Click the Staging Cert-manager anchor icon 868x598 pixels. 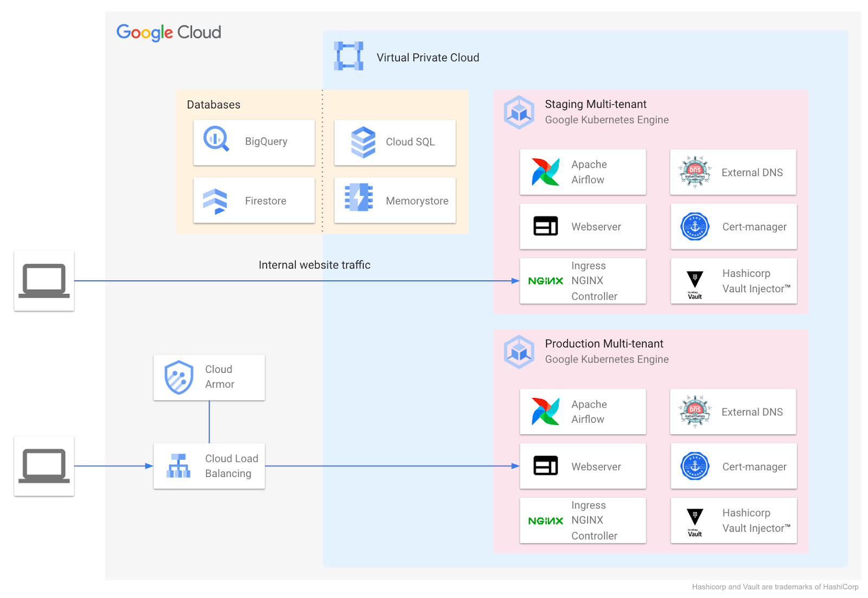pos(695,227)
